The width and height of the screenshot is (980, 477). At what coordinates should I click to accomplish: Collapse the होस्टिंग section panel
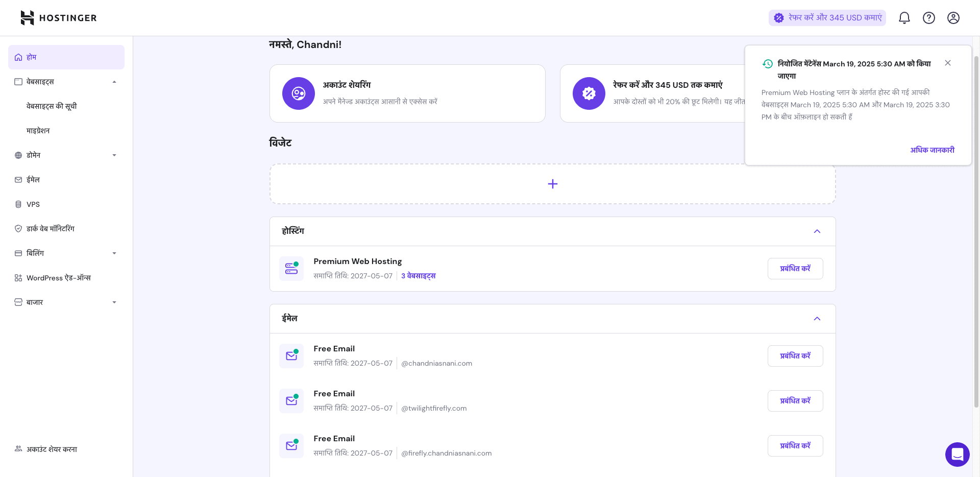(817, 231)
